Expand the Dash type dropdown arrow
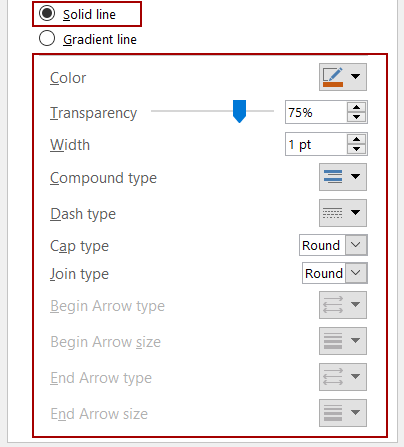404x447 pixels. coord(355,212)
